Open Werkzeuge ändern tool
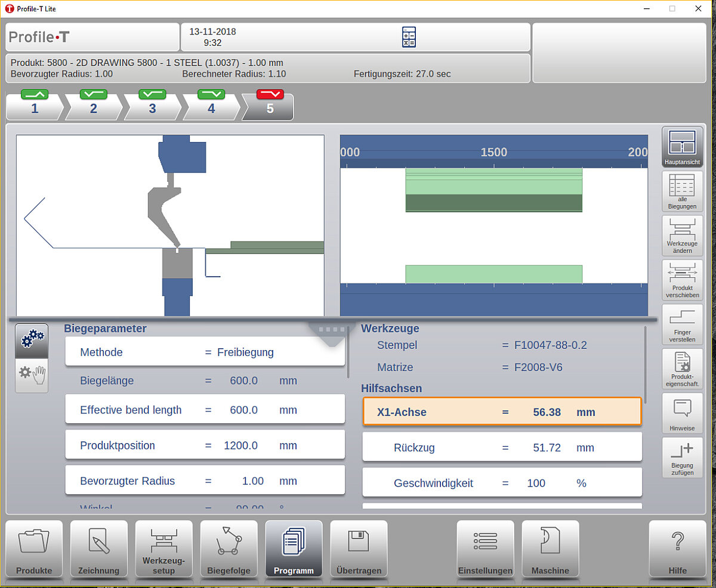Viewport: 716px width, 588px height. pyautogui.click(x=682, y=235)
